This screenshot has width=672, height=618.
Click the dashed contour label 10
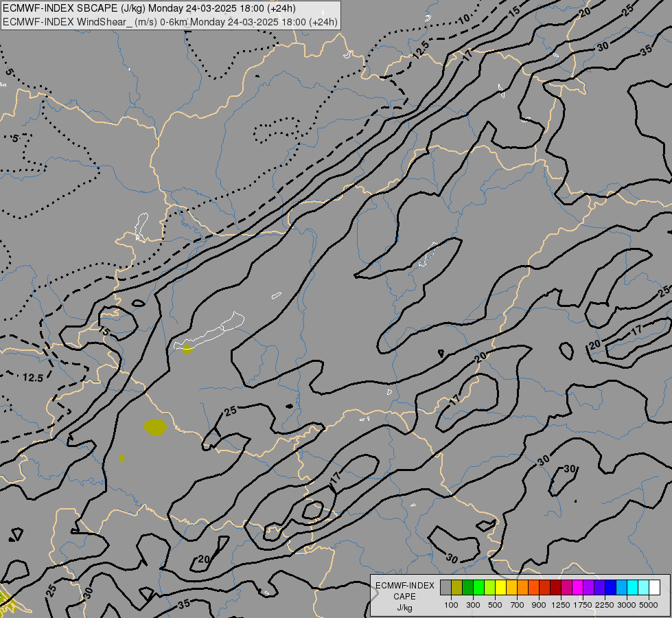(x=464, y=19)
